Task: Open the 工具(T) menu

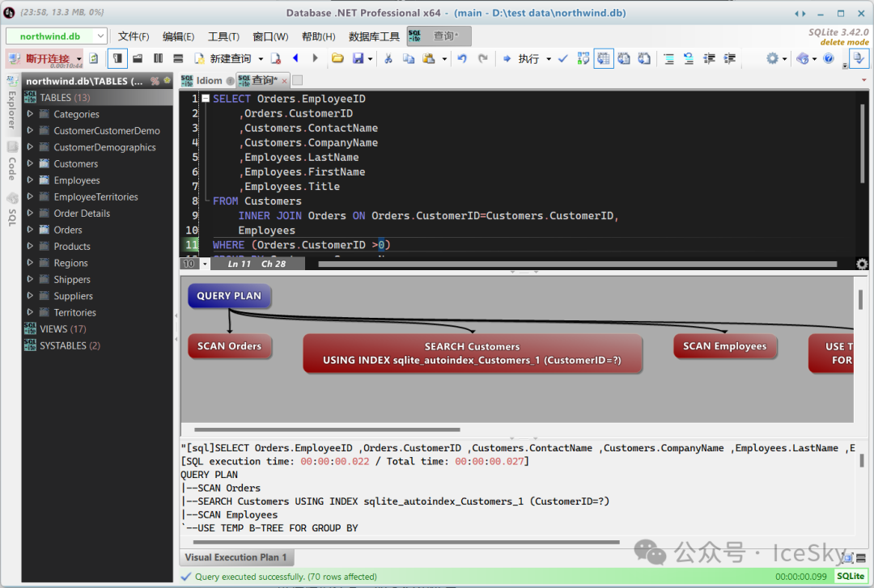Action: pyautogui.click(x=223, y=36)
